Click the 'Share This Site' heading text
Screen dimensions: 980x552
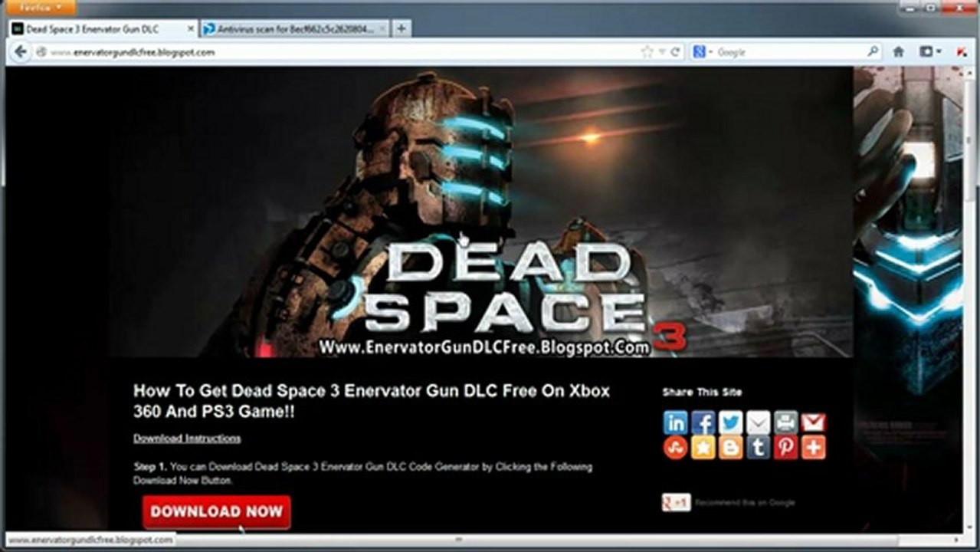tap(702, 392)
